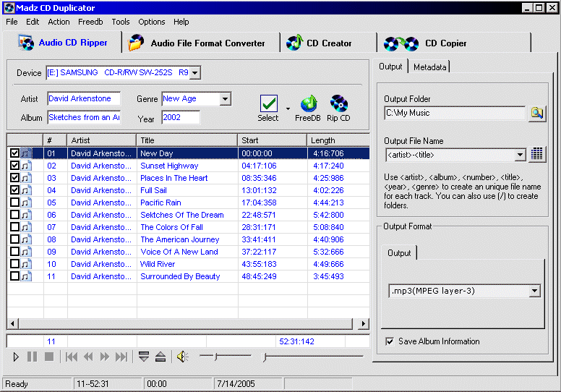Screen dimensions: 561x392
Task: Click the Rip CD disc icon
Action: pos(338,103)
